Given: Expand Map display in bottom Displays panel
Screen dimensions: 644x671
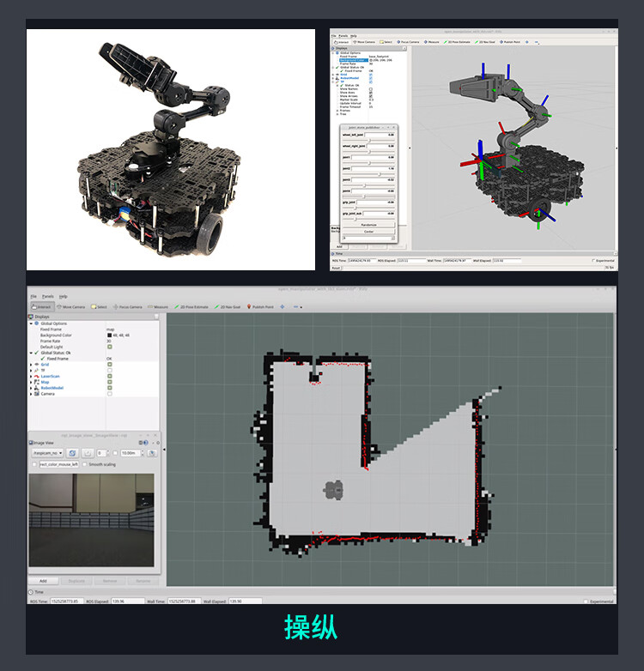Looking at the screenshot, I should click(x=31, y=382).
